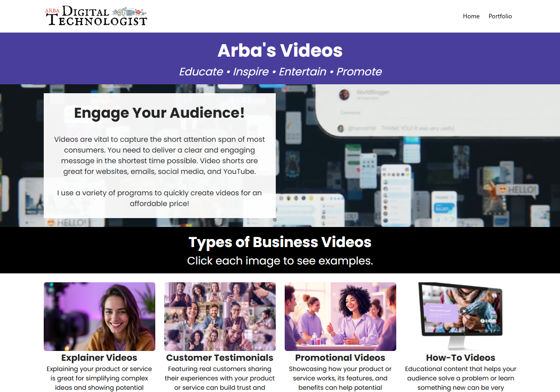This screenshot has height=392, width=560.
Task: Click the Promotional Videos example image
Action: tap(340, 316)
